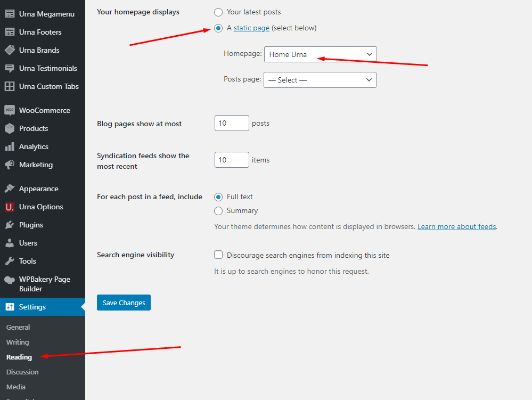Go to Reading settings submenu item
This screenshot has width=532, height=400.
click(19, 357)
